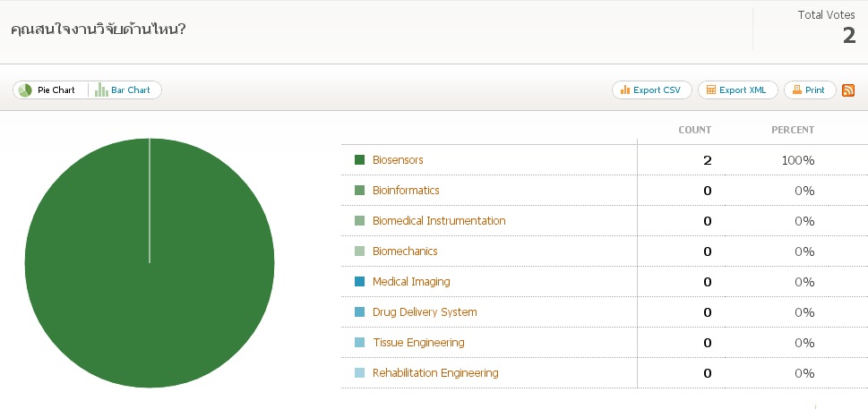Export results via Export CSV button
868x409 pixels.
point(651,90)
